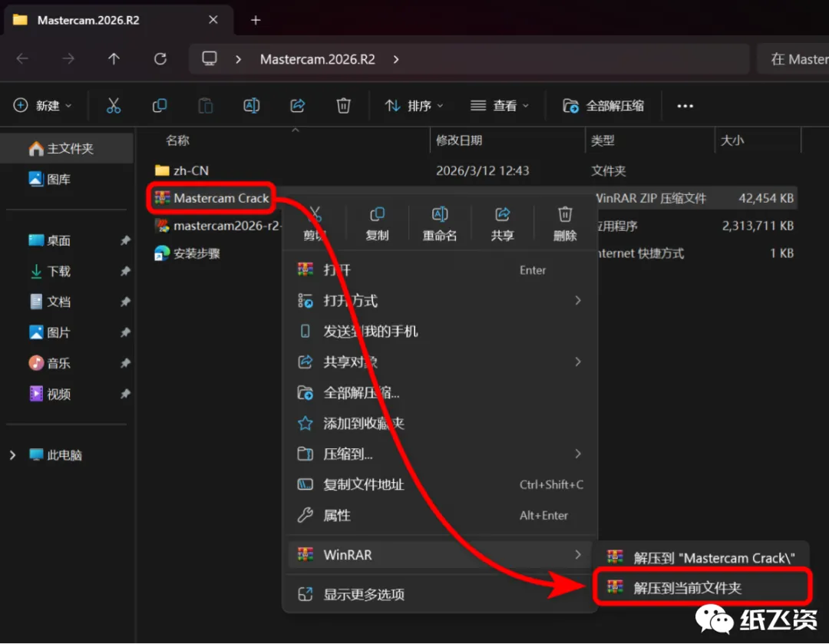Choose 解压到 "Mastercam Crack\" option
The width and height of the screenshot is (829, 644).
pos(702,558)
